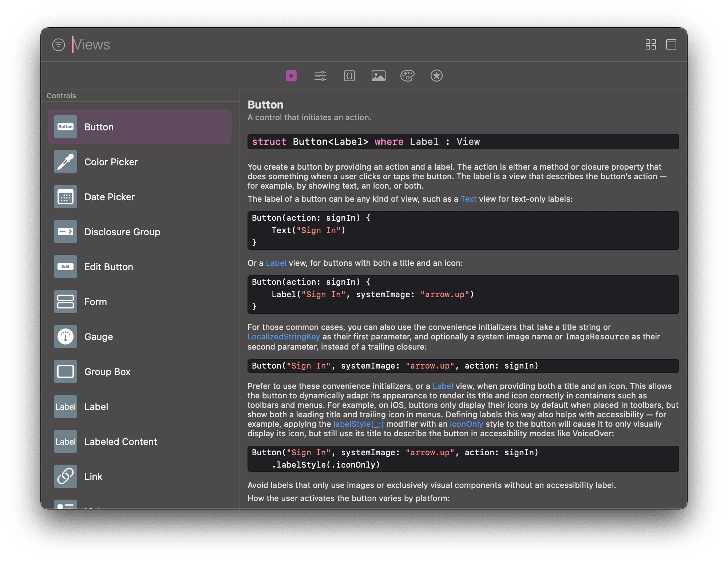Click single-line Button("Sign In", systemImage:) code block
Screen dimensions: 728x563
click(463, 366)
